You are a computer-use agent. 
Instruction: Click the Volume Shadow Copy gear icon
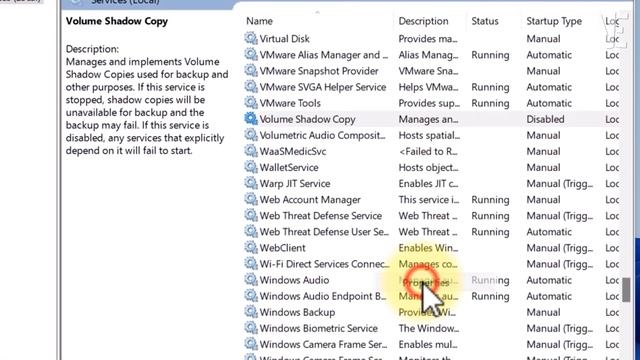coord(251,119)
